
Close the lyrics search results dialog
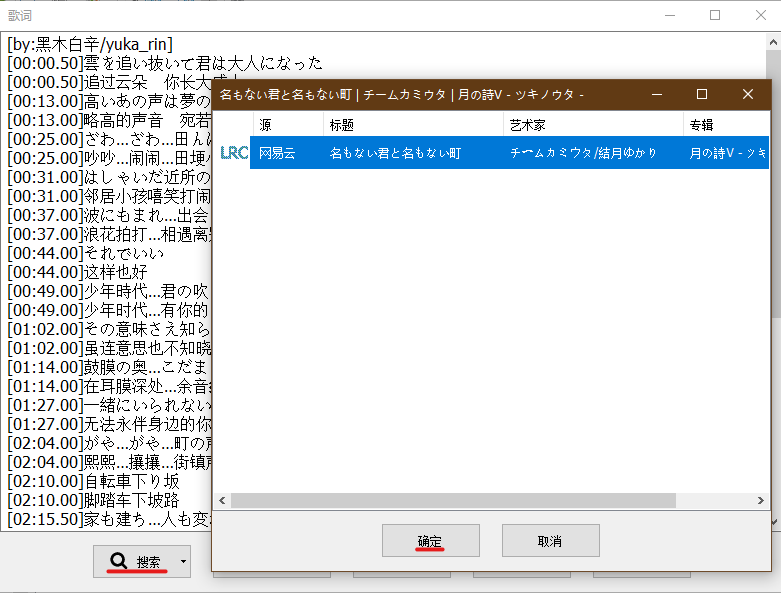747,94
